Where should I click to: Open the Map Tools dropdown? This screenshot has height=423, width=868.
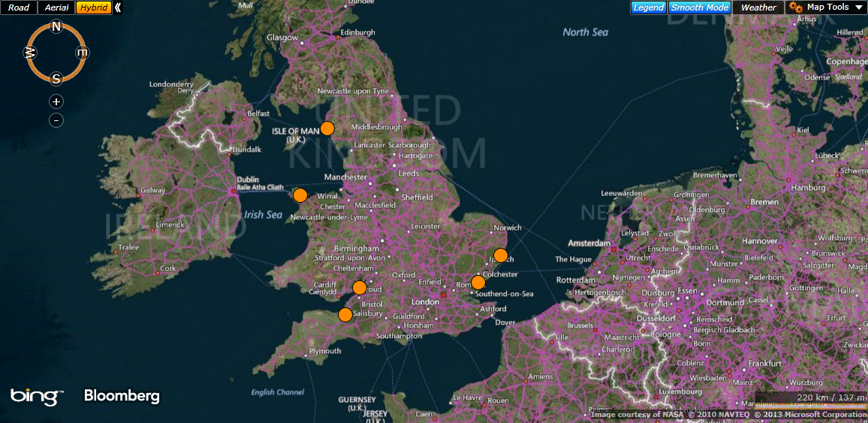pos(834,8)
